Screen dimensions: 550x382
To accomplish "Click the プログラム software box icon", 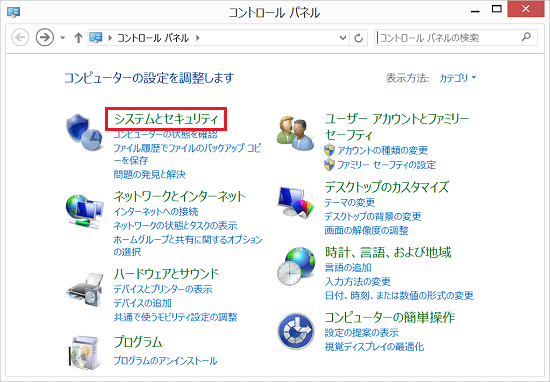I will (85, 352).
